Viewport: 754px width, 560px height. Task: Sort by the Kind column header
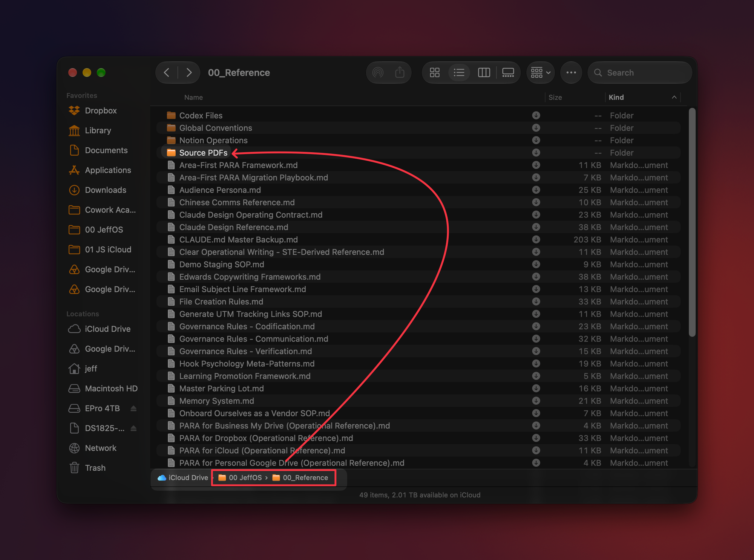pos(642,97)
